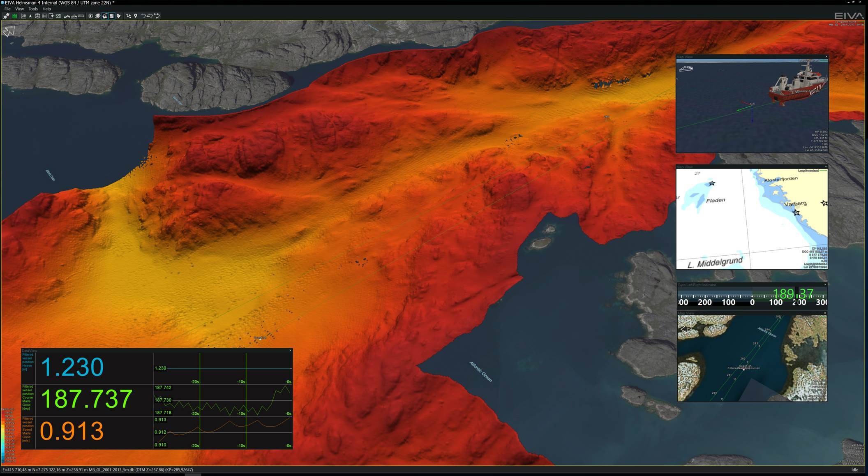Click the status bar coordinates readout
This screenshot has width=868, height=476.
[98, 469]
